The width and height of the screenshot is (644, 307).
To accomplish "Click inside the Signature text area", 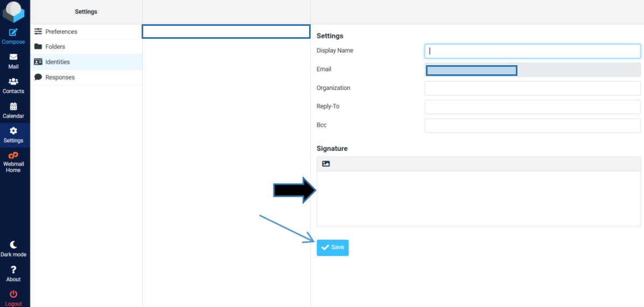I will 479,199.
